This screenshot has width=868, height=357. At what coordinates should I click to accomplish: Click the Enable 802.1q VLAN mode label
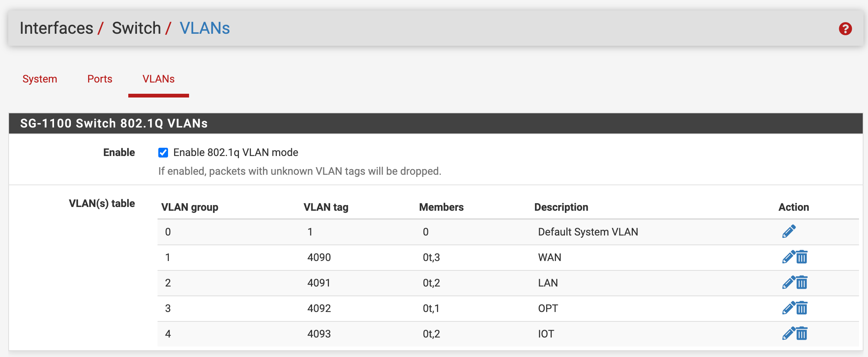[x=236, y=153]
